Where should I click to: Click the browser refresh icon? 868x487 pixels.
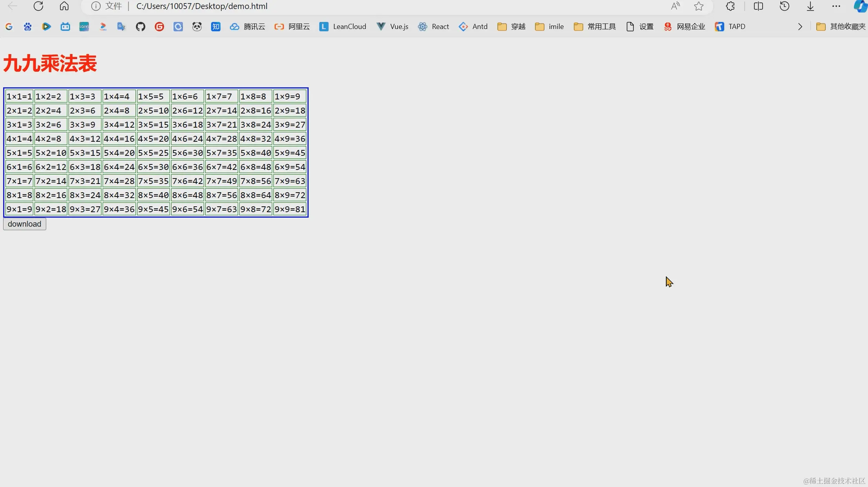click(38, 6)
